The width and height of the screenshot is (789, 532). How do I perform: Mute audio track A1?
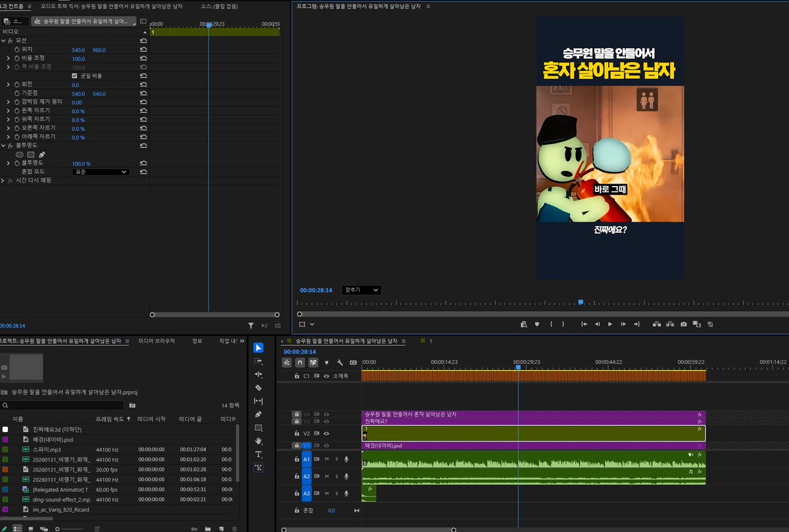point(327,458)
